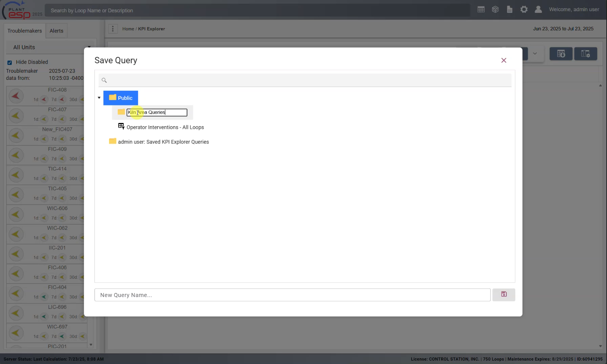Screen dimensions: 607x364
Task: Open the document report icon in header
Action: [x=509, y=9]
